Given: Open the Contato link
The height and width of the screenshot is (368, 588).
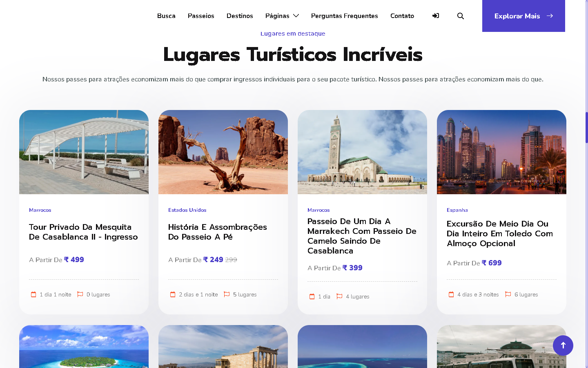Looking at the screenshot, I should coord(402,16).
